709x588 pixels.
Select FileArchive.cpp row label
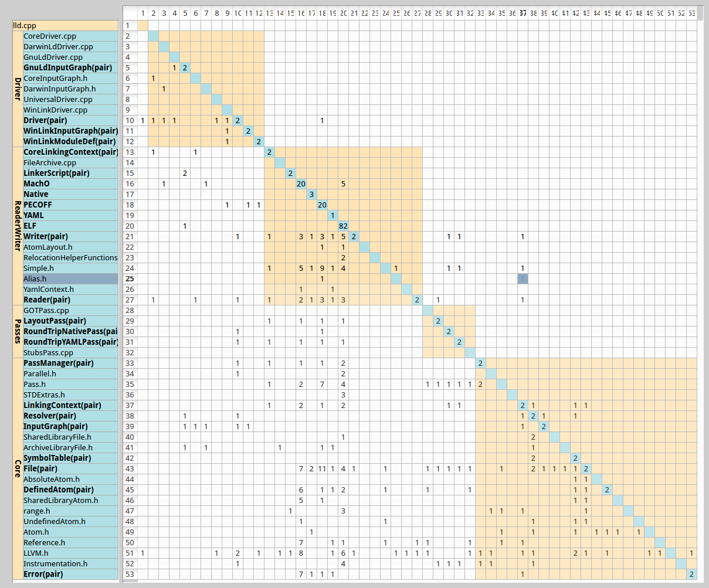click(x=70, y=163)
